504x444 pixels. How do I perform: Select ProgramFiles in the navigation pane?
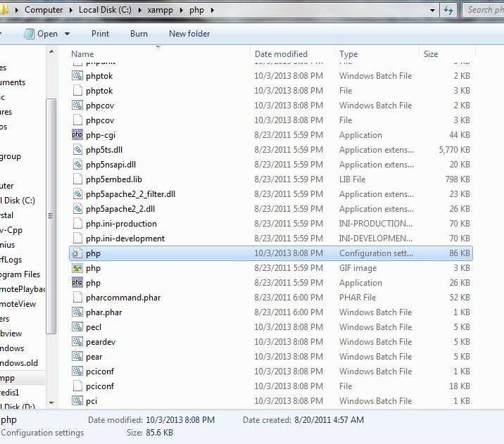(20, 274)
